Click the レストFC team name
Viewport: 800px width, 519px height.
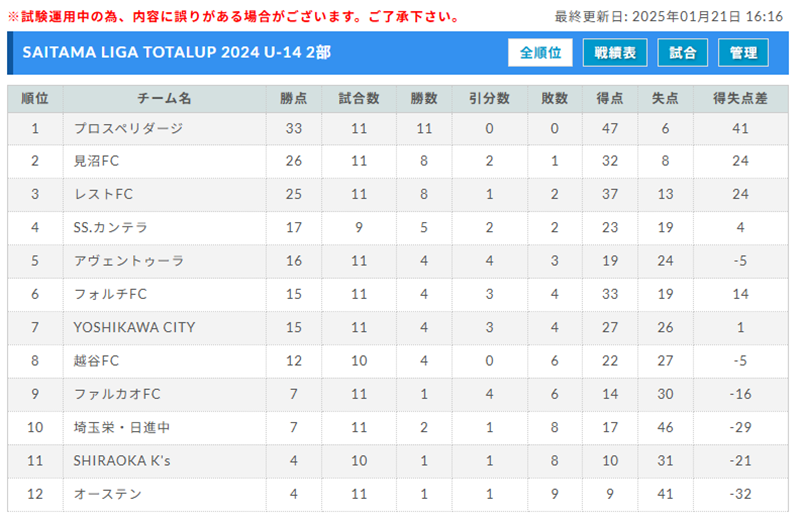point(104,194)
